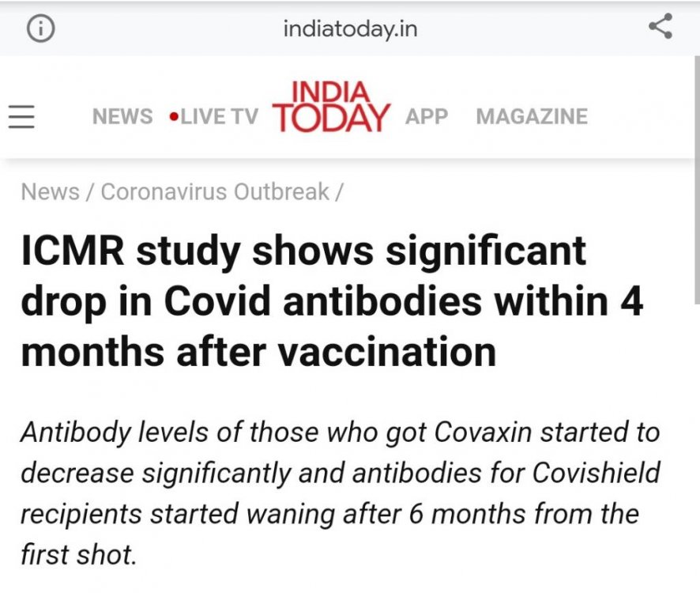Click the italic article summary paragraph

340,493
